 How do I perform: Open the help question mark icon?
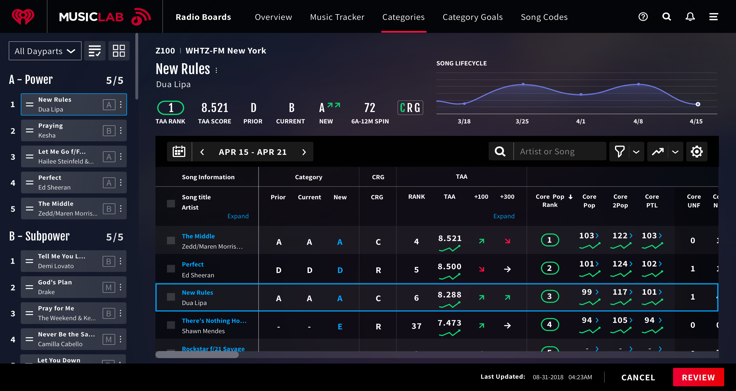pos(643,17)
